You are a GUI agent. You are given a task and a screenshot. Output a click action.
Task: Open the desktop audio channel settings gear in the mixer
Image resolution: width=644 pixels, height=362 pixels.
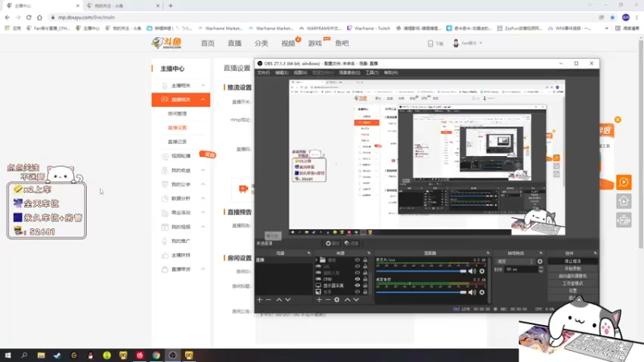click(x=481, y=292)
